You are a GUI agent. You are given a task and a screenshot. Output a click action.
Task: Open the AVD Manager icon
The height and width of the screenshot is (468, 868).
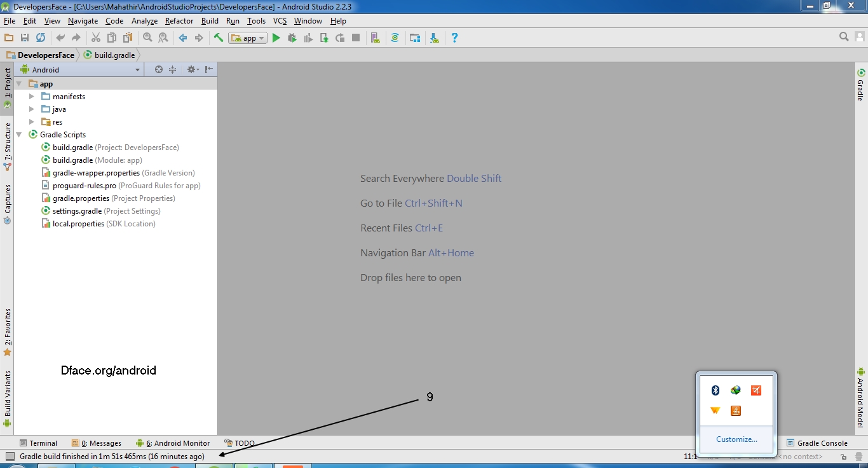pos(376,38)
